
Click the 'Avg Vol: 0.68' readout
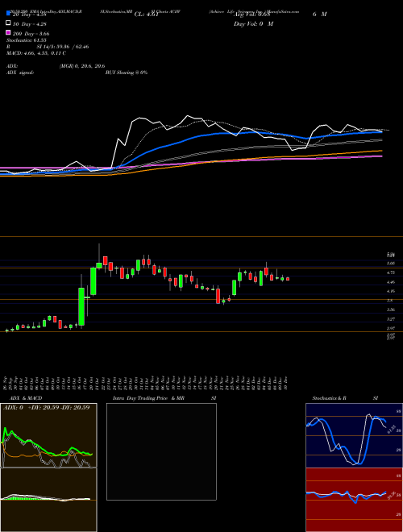(x=251, y=14)
